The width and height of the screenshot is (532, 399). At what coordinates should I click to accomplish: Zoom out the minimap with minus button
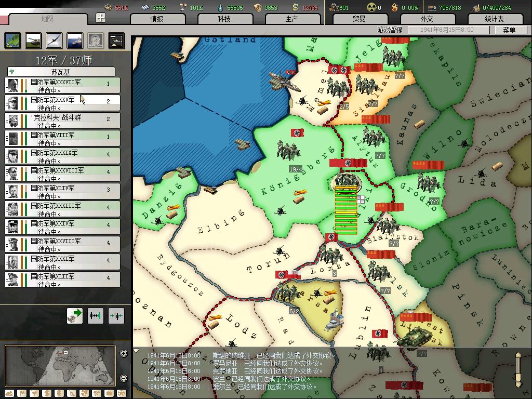124,378
